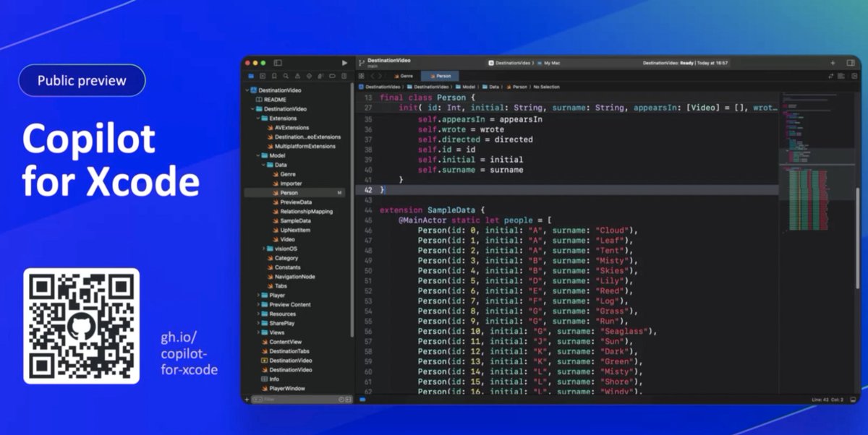Toggle recent files filter clock icon
Viewport: 868px width, 435px height.
click(340, 399)
